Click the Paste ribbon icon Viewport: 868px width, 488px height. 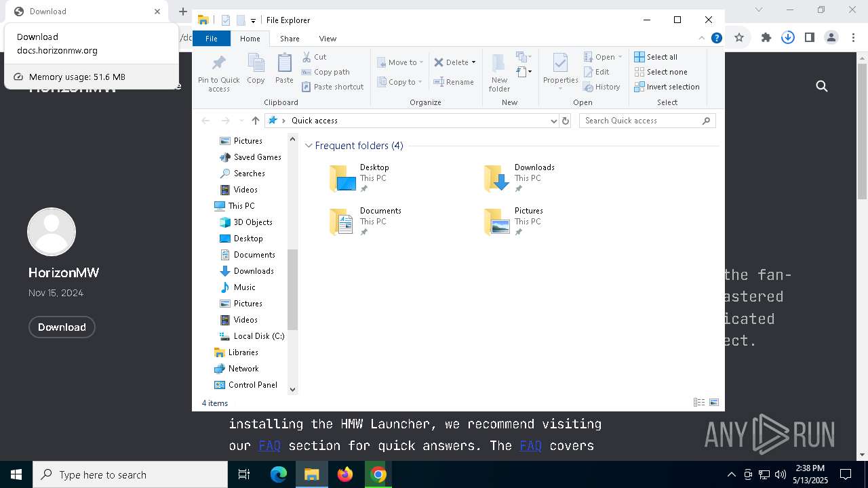pyautogui.click(x=284, y=69)
